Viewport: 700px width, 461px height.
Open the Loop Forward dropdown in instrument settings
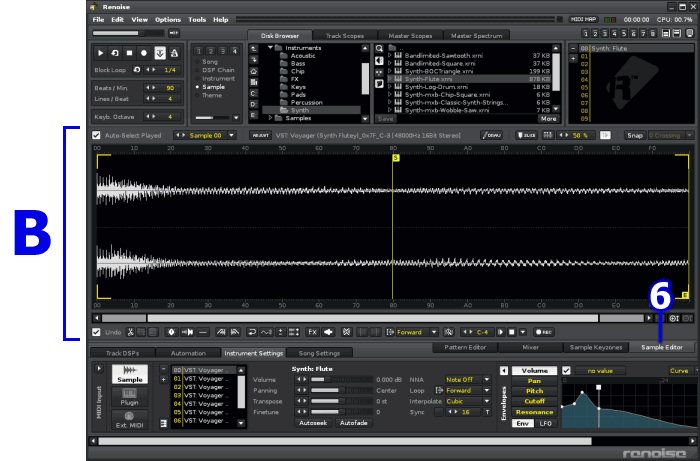coord(487,390)
